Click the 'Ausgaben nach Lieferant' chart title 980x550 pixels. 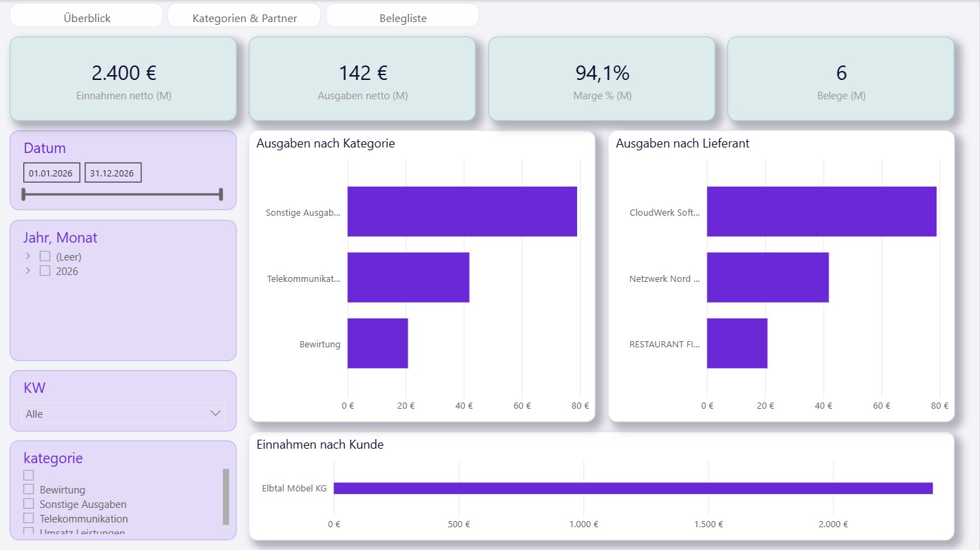tap(682, 143)
